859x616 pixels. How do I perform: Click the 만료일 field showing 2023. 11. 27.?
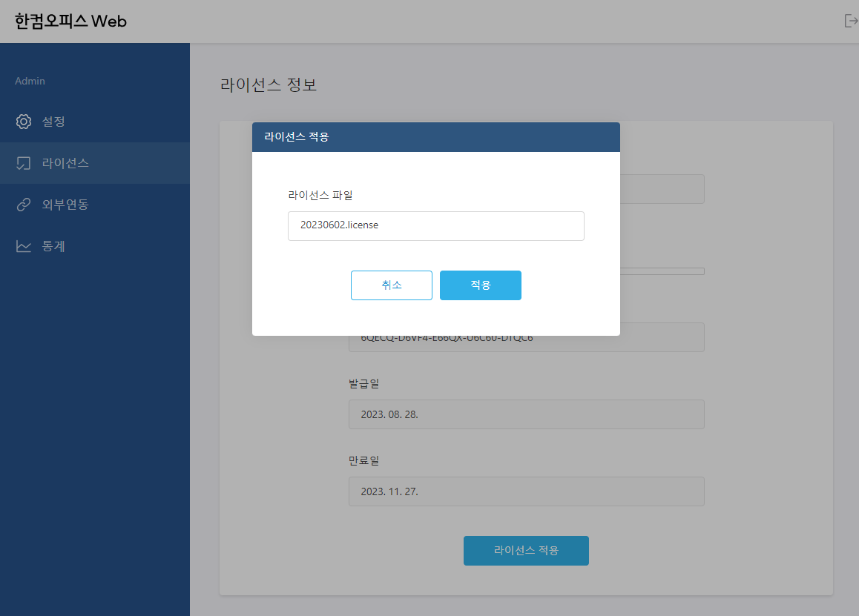click(526, 491)
